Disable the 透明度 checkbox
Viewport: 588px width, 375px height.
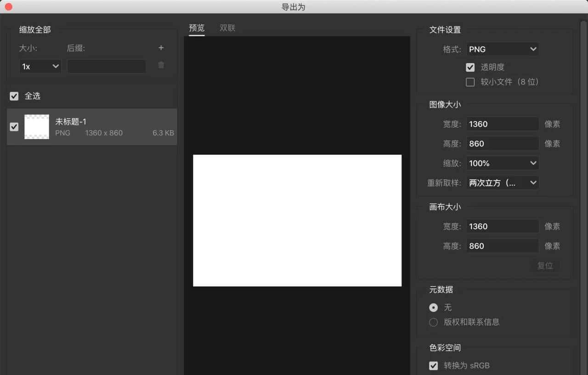(470, 67)
